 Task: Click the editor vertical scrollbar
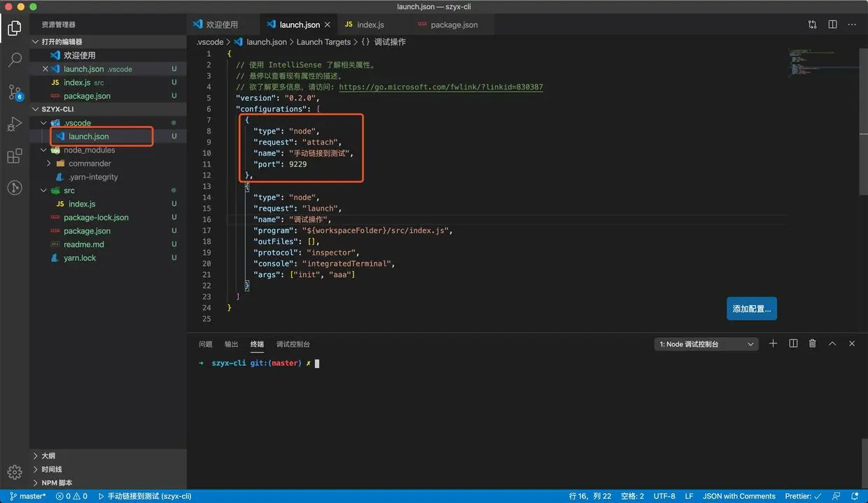(862, 121)
